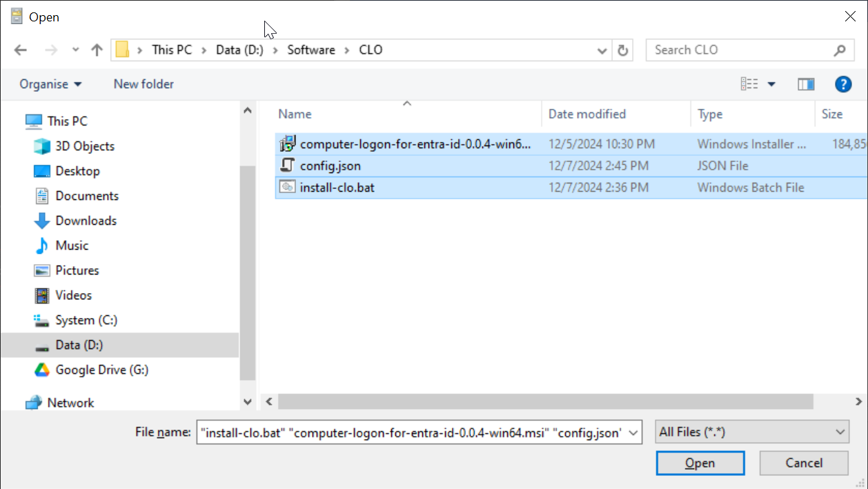Screen dimensions: 868x489
Task: Click the change view layout icon
Action: coord(749,84)
